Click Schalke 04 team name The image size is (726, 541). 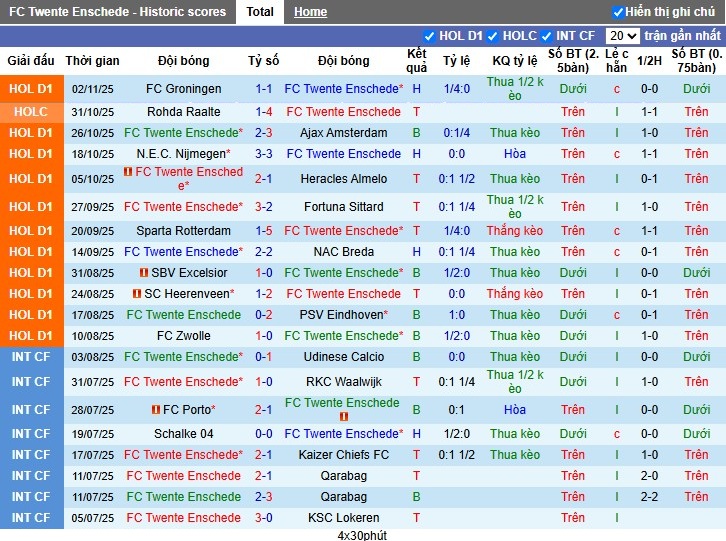[183, 434]
